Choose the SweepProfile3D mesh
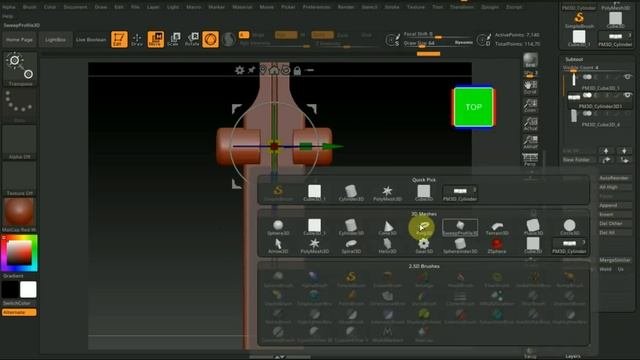The image size is (640, 360). 460,227
